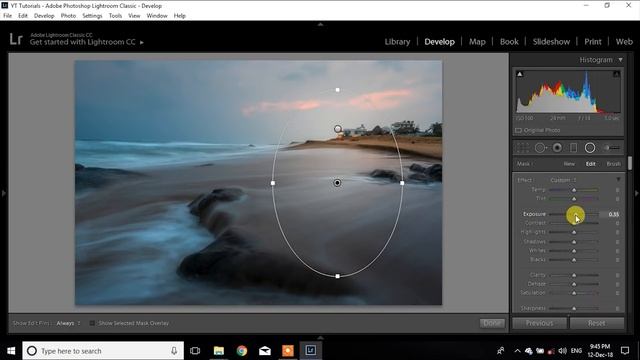Click the left handle of the radial ellipse
The image size is (640, 360).
(x=273, y=183)
